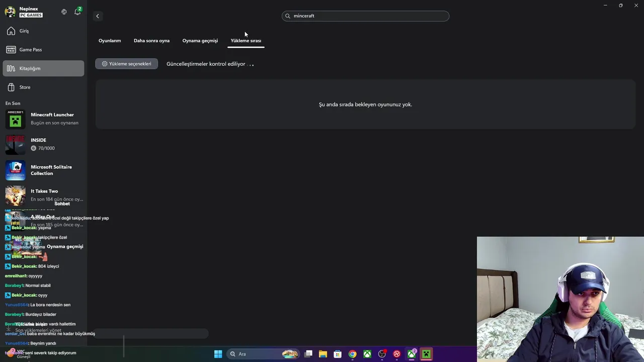This screenshot has width=644, height=362.
Task: Select the Yükleme sırası tab
Action: coord(246,41)
